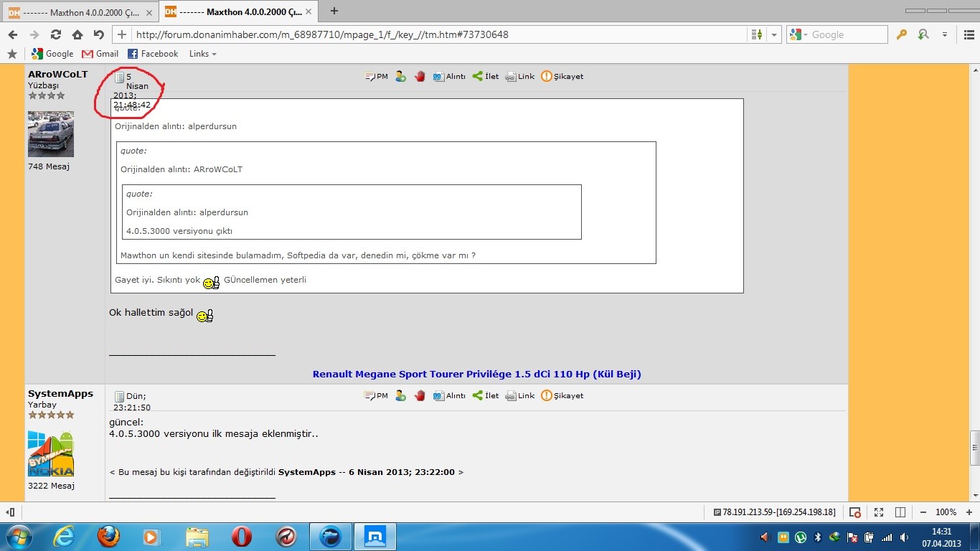The width and height of the screenshot is (980, 551).
Task: Add SystemApps as friend icon
Action: point(400,395)
